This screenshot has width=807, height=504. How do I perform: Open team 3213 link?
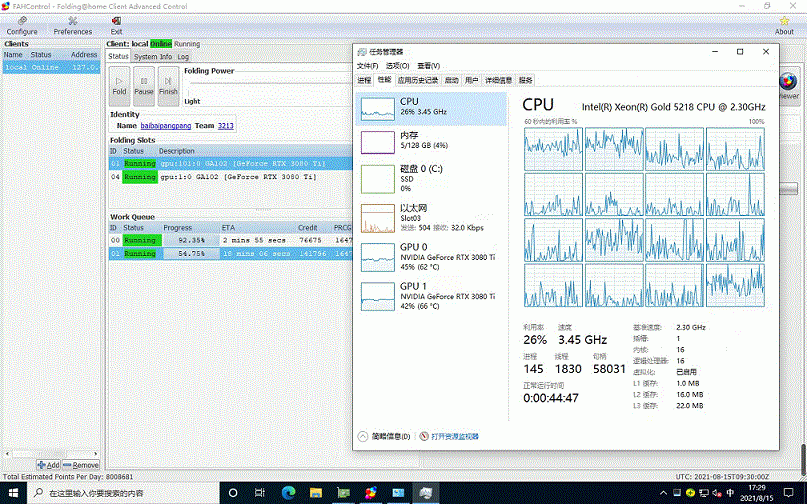[x=225, y=126]
